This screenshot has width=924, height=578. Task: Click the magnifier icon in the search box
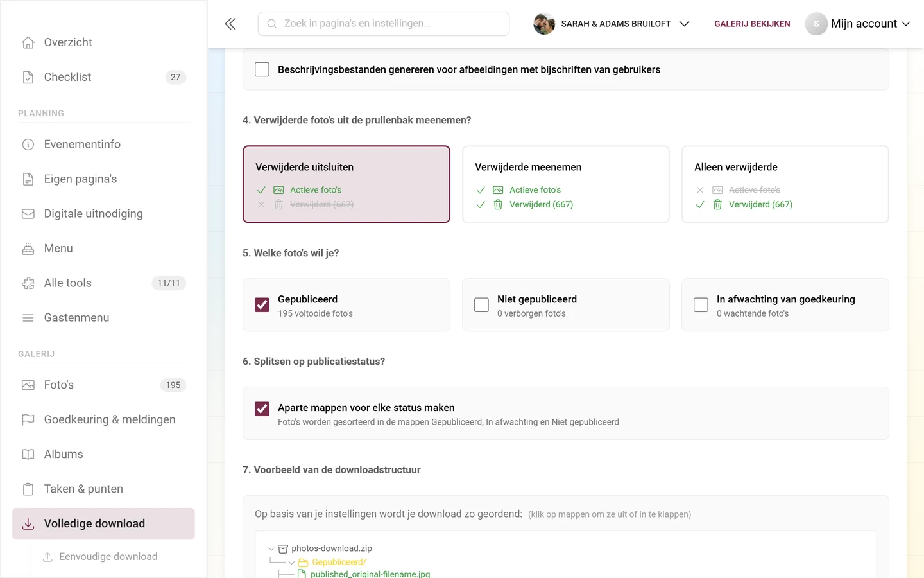click(x=272, y=24)
